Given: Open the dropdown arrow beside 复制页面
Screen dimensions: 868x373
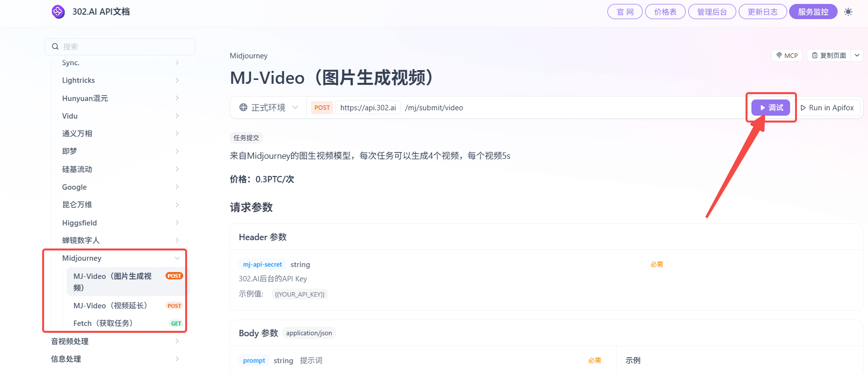Looking at the screenshot, I should pyautogui.click(x=857, y=55).
